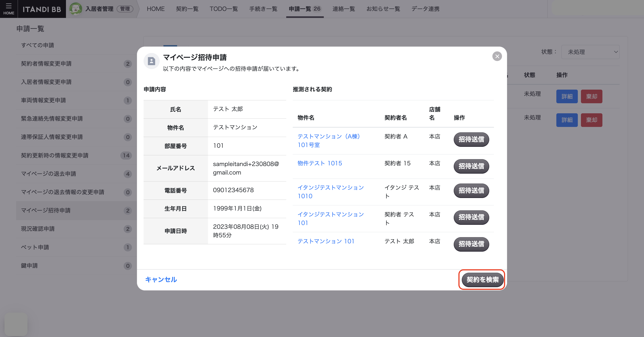The image size is (644, 337).
Task: Select 契約者情報変更申請 in sidebar
Action: point(76,64)
